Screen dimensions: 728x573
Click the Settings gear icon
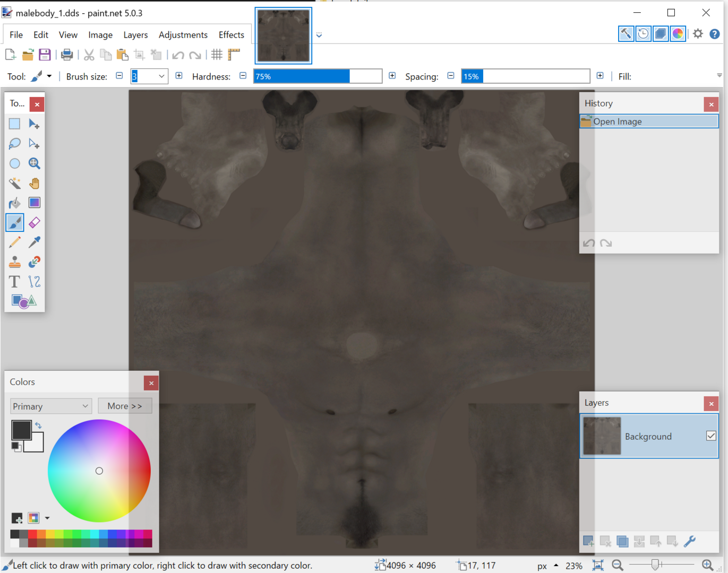pyautogui.click(x=698, y=33)
